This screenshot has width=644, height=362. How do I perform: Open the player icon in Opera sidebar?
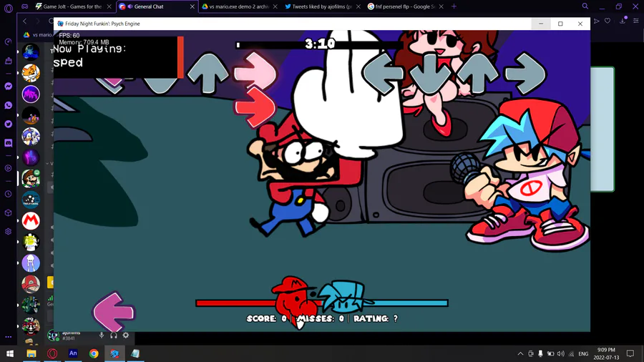coord(8,168)
